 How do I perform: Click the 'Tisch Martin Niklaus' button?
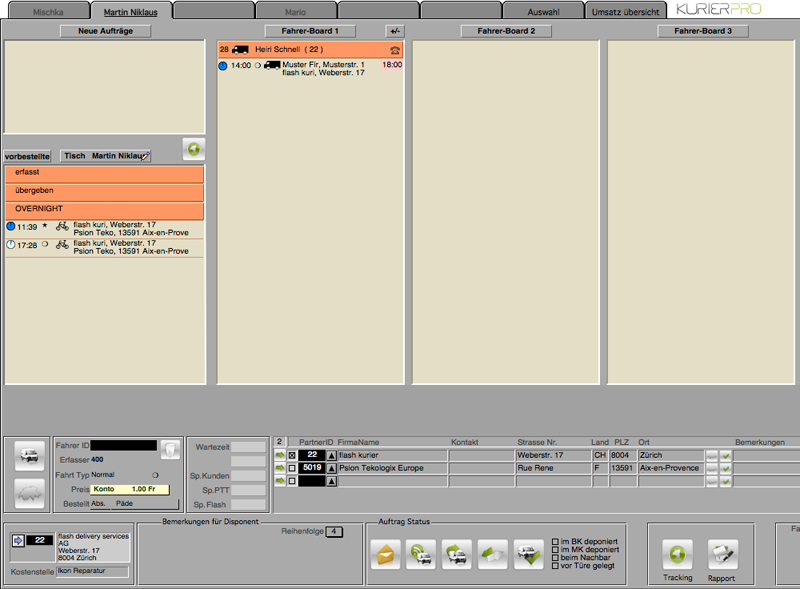[x=106, y=156]
